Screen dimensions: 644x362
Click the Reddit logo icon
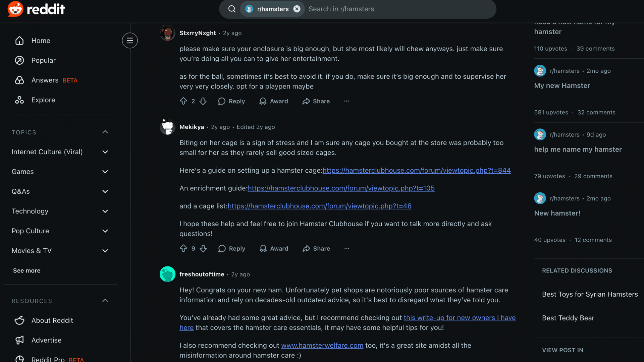[15, 9]
